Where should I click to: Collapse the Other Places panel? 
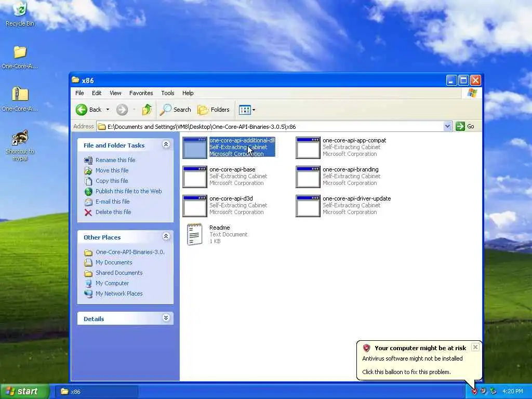pos(166,236)
